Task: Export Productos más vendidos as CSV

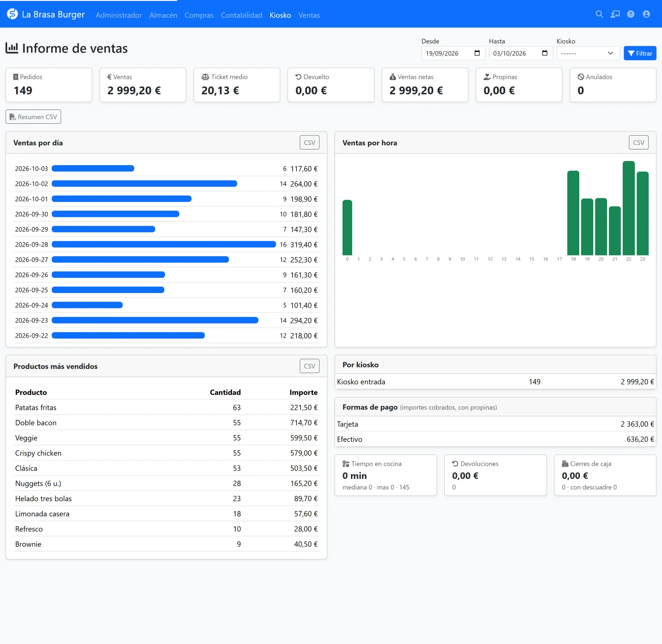Action: [x=309, y=366]
